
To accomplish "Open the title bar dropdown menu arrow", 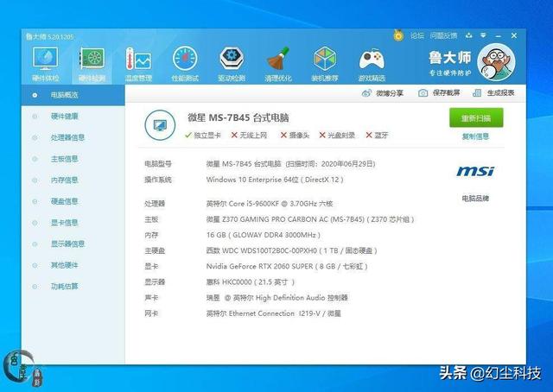I will (483, 35).
